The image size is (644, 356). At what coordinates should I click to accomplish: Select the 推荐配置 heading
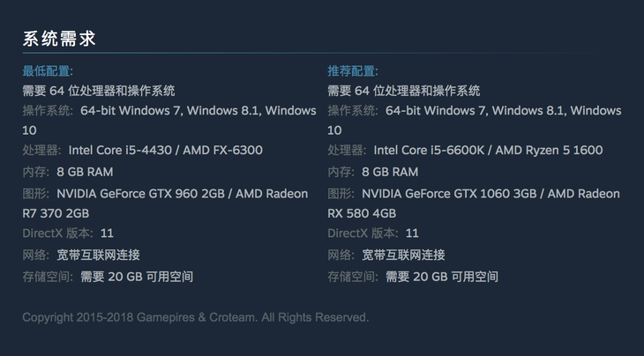pyautogui.click(x=353, y=71)
